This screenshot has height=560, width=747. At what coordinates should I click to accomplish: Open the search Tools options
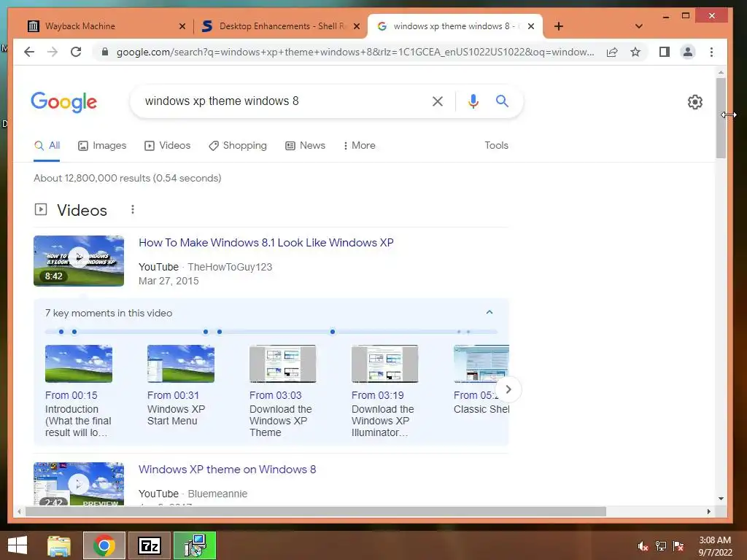496,146
